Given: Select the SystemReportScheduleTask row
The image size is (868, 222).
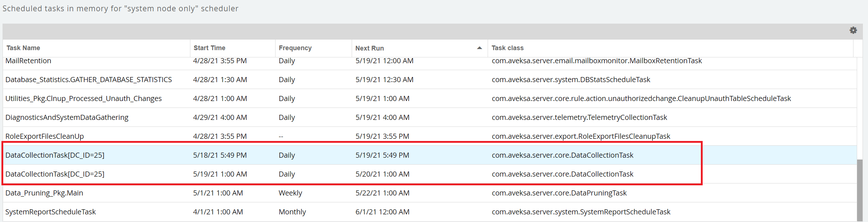Looking at the screenshot, I should click(50, 212).
